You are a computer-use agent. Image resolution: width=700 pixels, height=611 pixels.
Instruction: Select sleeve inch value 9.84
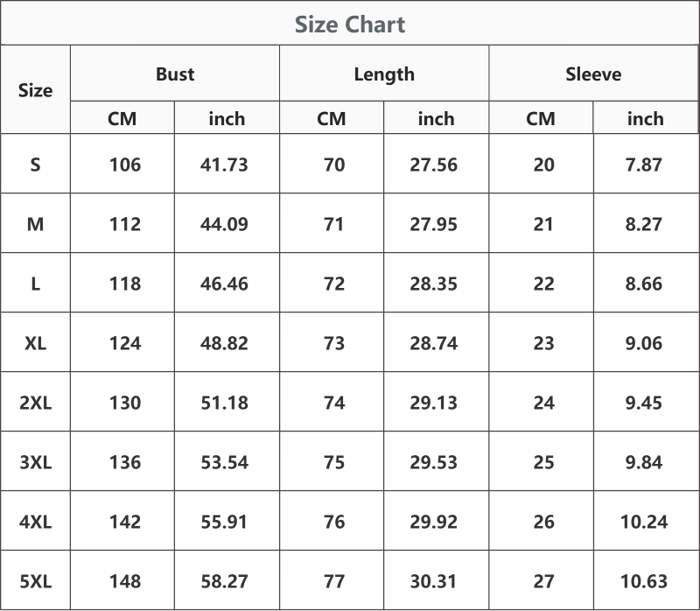pos(643,462)
